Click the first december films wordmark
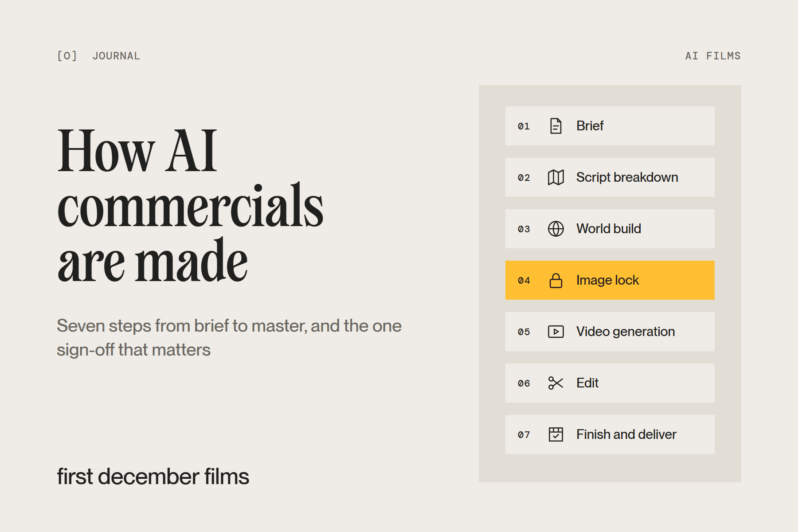The image size is (798, 532). pyautogui.click(x=153, y=477)
